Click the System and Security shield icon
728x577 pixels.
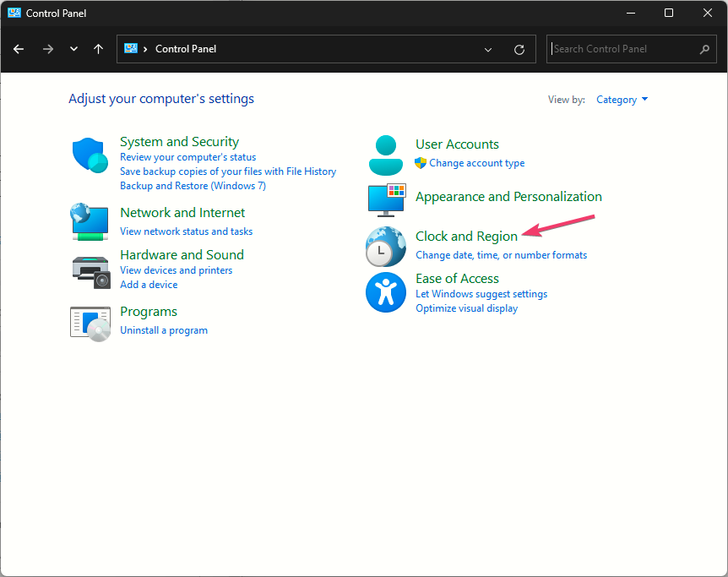coord(90,155)
